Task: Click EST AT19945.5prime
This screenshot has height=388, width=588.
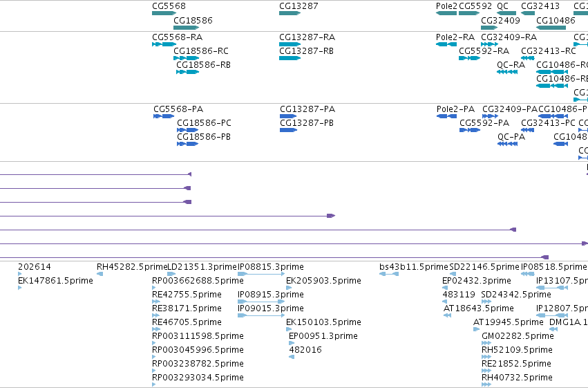Action: tap(508, 322)
